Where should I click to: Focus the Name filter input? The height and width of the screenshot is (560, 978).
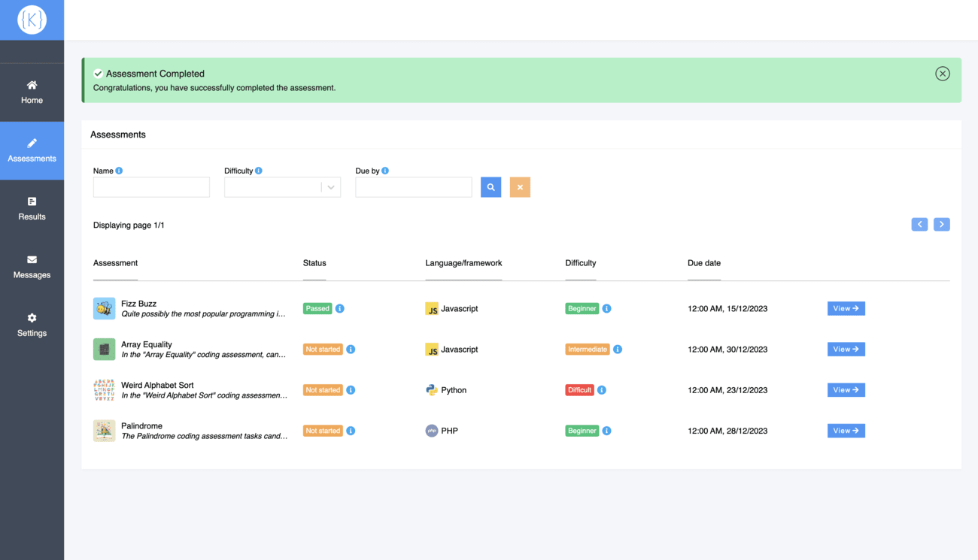pyautogui.click(x=151, y=187)
